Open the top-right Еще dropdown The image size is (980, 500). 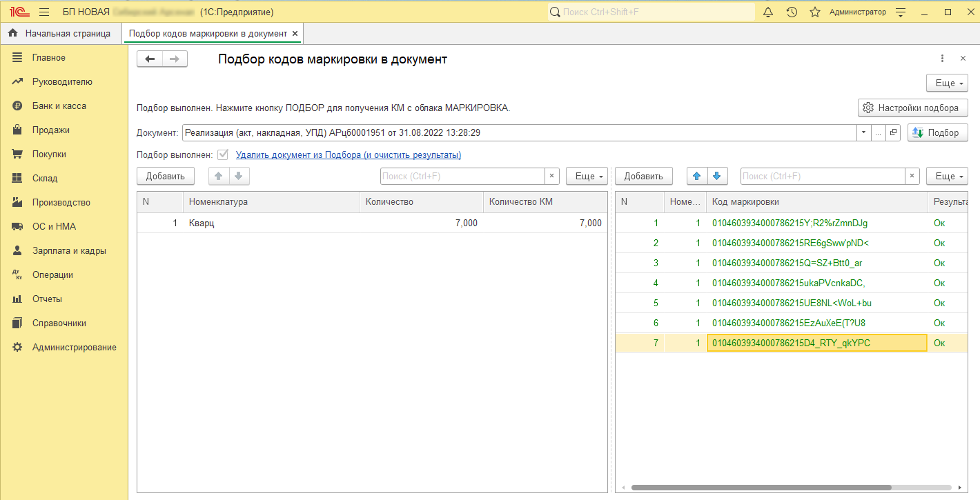click(x=947, y=83)
